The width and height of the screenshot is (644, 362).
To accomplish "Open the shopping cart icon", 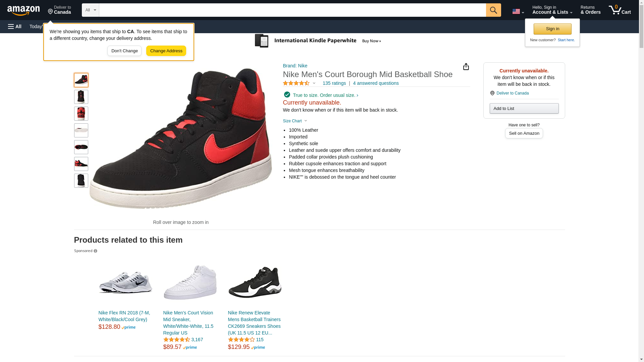I will coord(620,10).
